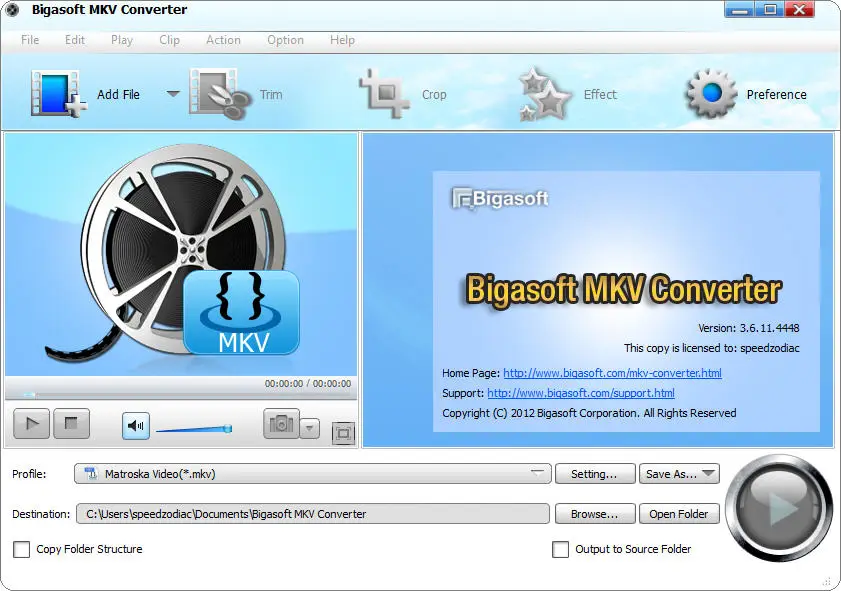Open the Clip menu
This screenshot has height=591, width=841.
[x=169, y=40]
